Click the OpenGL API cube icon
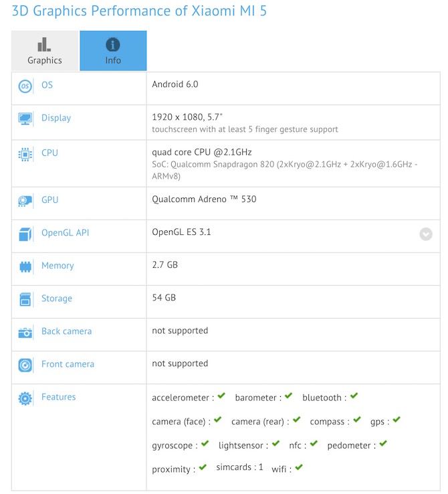The image size is (448, 494). point(25,234)
